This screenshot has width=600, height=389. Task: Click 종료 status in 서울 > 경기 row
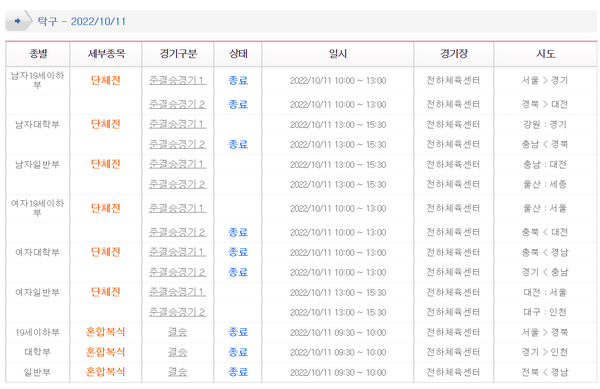[x=238, y=80]
